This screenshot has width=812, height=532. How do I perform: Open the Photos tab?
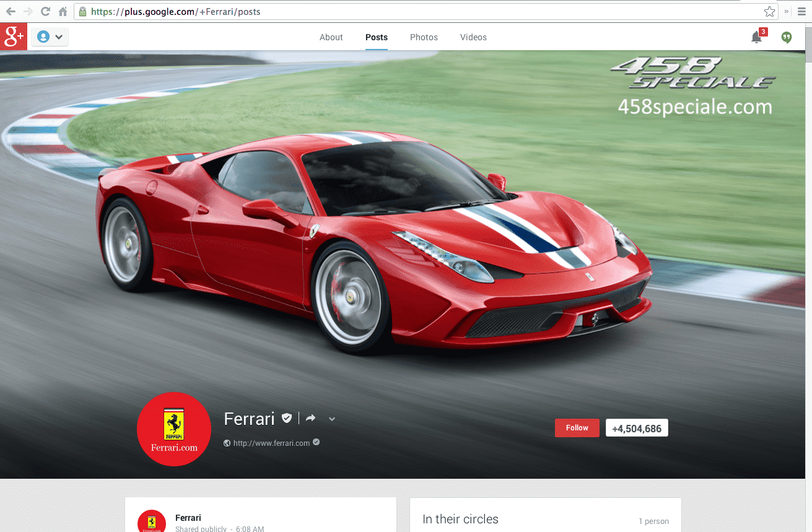coord(424,37)
